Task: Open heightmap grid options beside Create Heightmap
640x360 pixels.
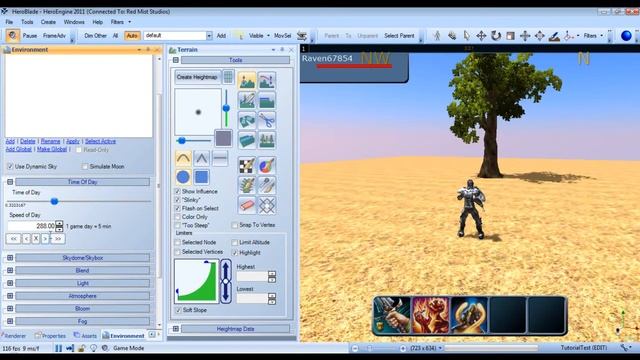Action: pos(228,77)
